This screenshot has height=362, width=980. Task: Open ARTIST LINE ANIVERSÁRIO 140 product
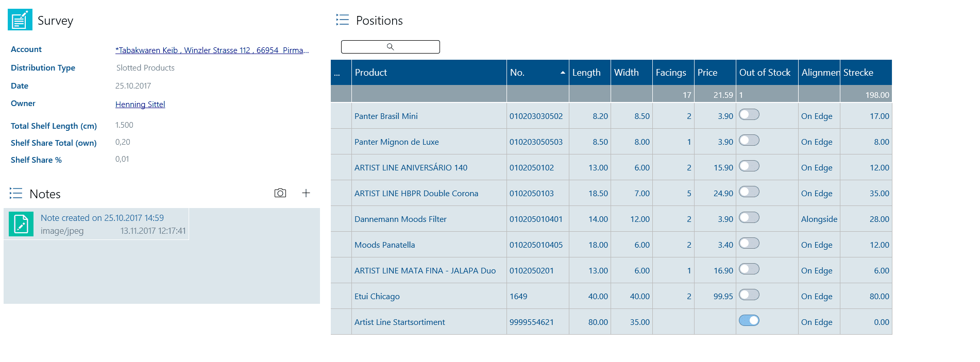411,167
